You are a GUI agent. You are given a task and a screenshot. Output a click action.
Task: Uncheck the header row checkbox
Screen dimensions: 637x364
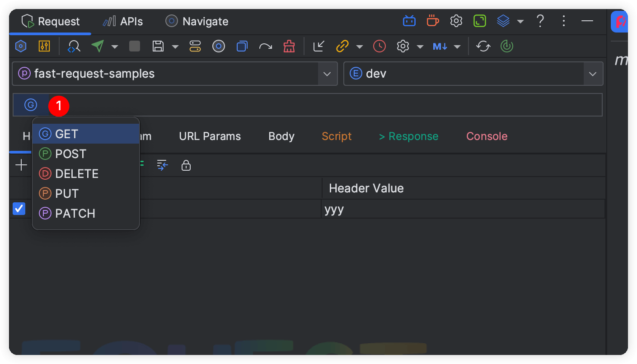[x=19, y=209]
